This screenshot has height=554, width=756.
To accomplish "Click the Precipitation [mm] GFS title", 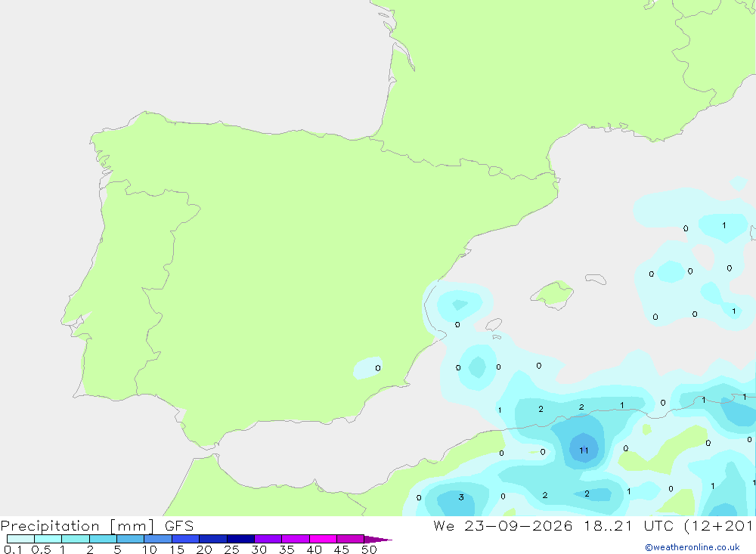I will click(97, 526).
